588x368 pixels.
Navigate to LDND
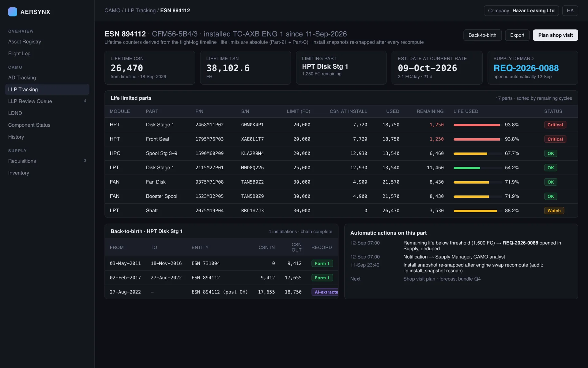[x=15, y=113]
